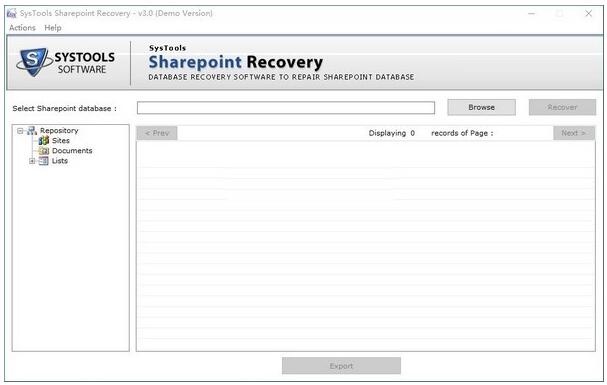Go to previous page with Prev button
Image resolution: width=607 pixels, height=385 pixels.
coord(157,133)
